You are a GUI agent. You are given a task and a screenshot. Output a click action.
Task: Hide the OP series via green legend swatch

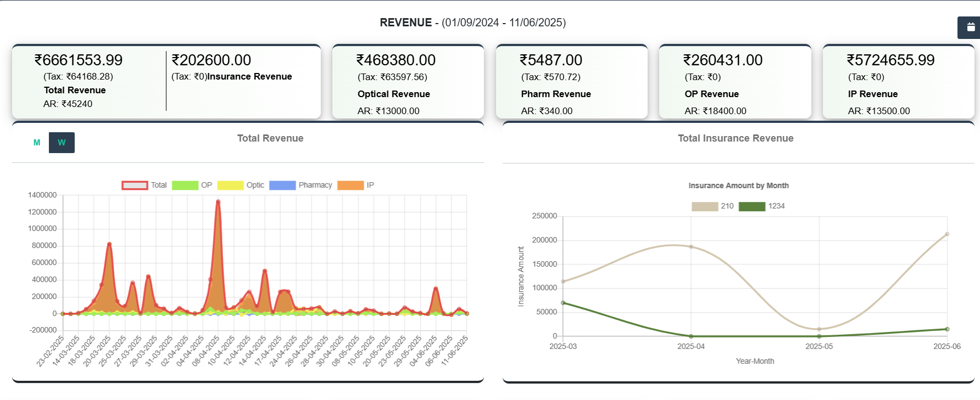point(185,185)
